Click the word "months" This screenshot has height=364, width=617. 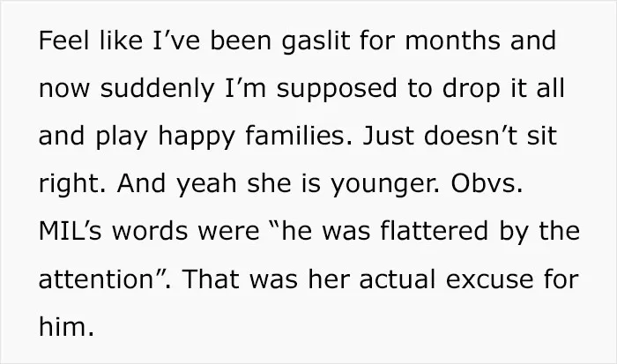coord(452,41)
